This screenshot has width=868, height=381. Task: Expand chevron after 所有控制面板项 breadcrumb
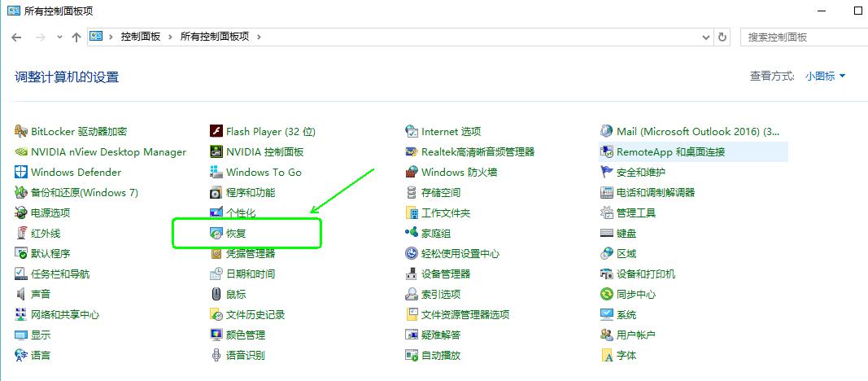point(259,37)
